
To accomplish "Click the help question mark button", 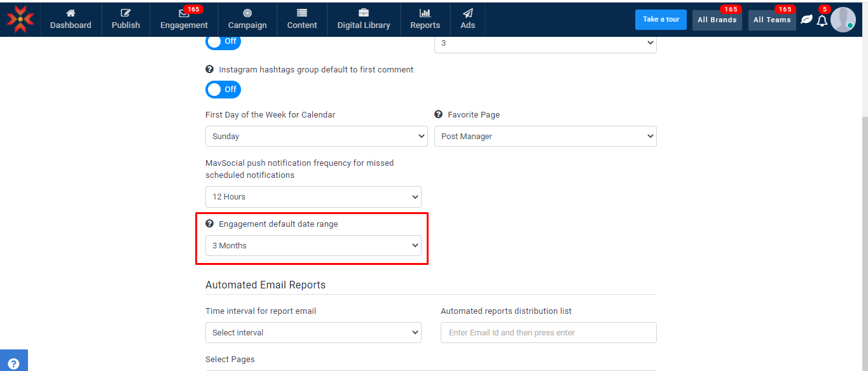I will [x=13, y=363].
